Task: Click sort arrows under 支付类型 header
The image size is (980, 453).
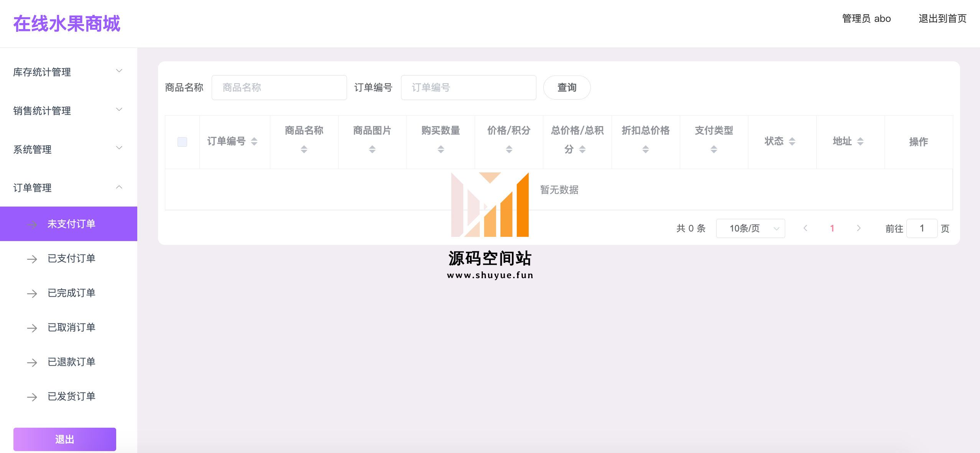Action: coord(714,149)
